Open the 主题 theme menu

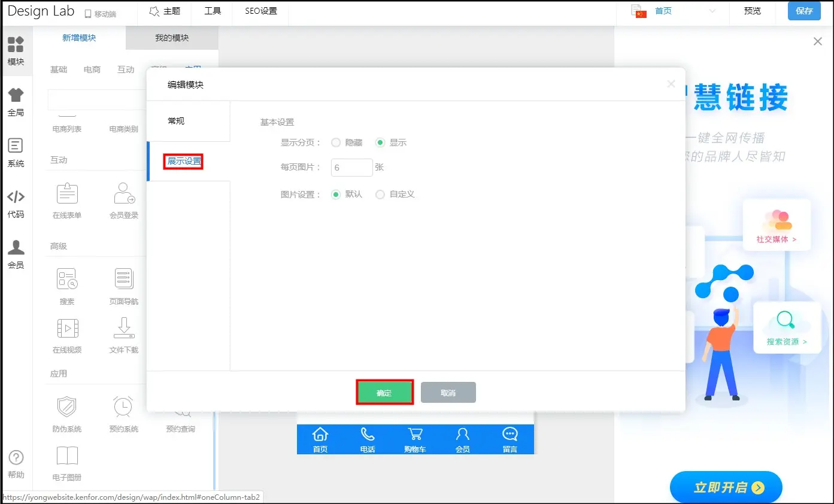(x=165, y=11)
